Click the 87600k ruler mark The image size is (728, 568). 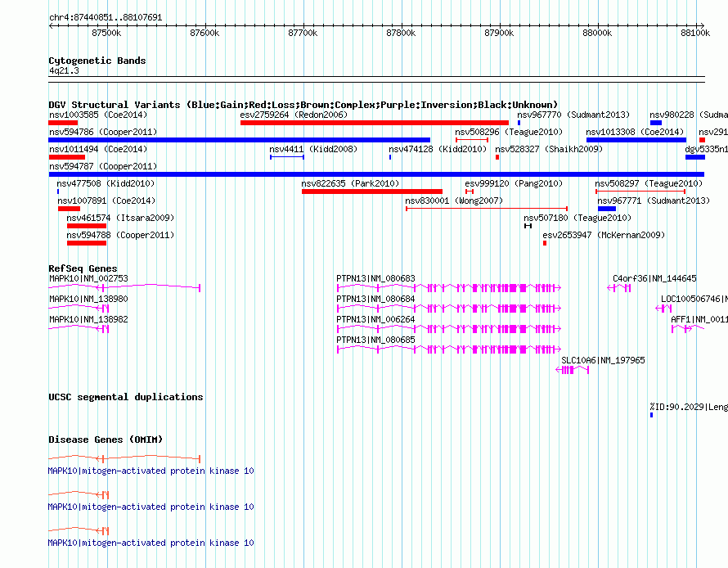click(204, 33)
